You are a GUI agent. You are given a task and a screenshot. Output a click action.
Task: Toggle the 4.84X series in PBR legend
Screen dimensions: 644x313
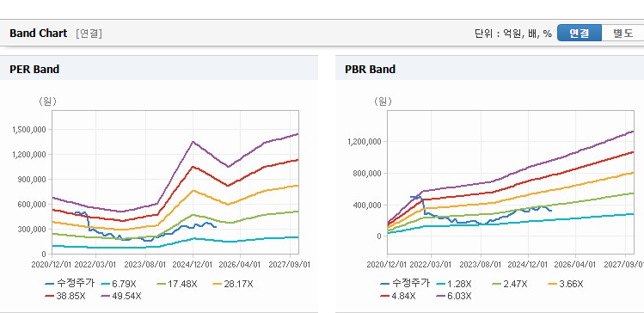pyautogui.click(x=398, y=296)
